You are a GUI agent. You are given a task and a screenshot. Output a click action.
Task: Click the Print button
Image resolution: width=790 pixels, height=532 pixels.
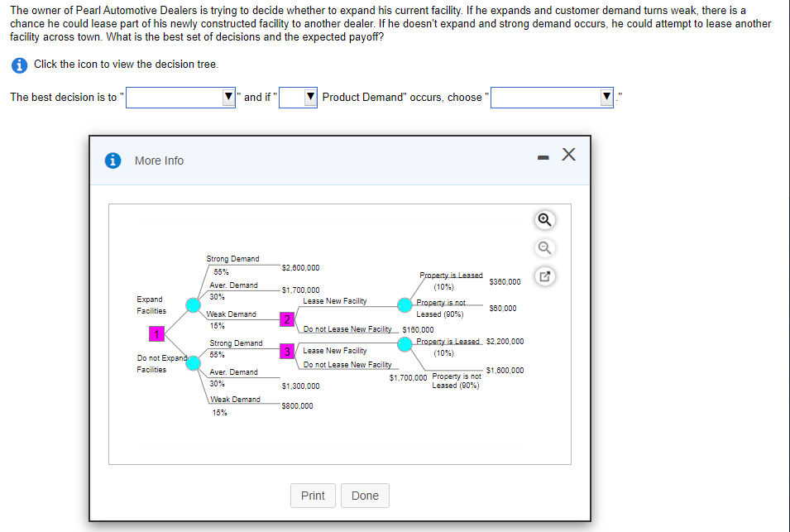point(313,496)
